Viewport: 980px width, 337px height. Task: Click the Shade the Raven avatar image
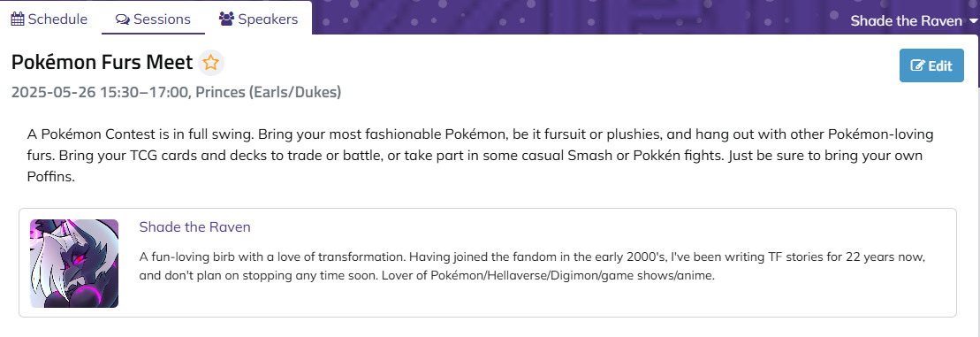(74, 264)
